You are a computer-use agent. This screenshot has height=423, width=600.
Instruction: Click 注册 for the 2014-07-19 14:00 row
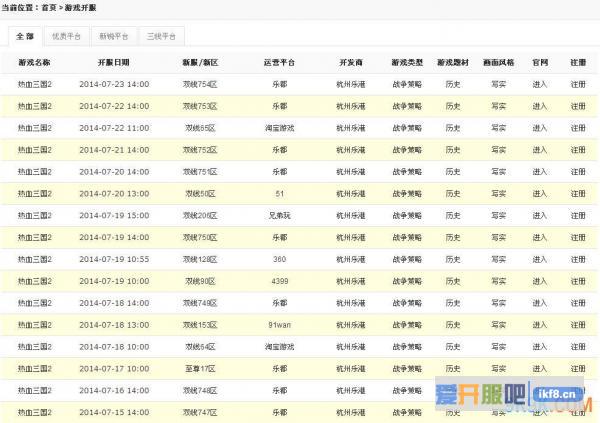click(578, 237)
